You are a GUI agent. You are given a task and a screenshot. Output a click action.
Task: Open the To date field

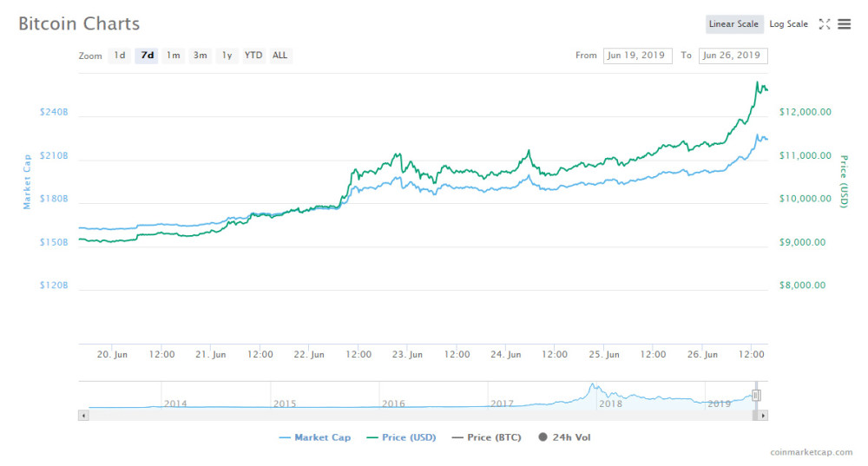click(733, 56)
